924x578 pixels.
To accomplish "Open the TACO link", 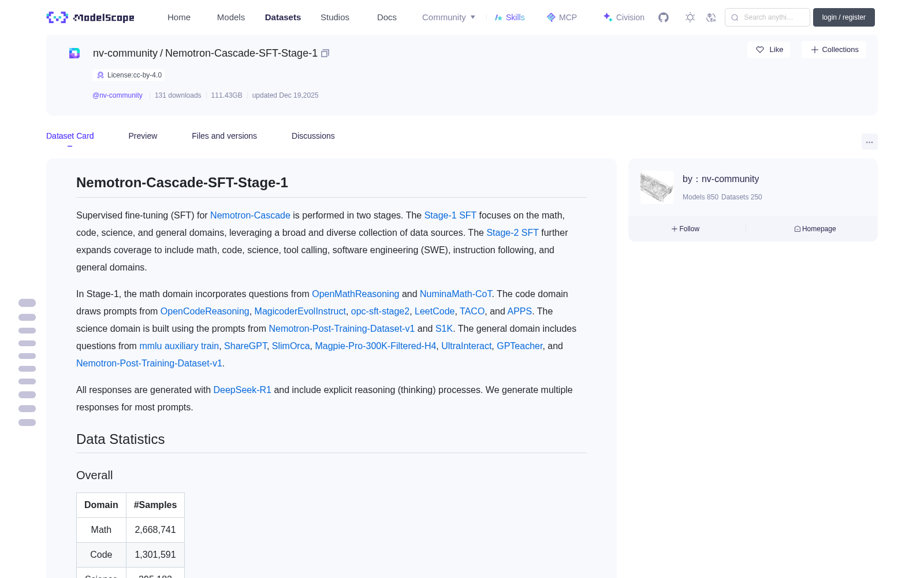I will pyautogui.click(x=472, y=311).
